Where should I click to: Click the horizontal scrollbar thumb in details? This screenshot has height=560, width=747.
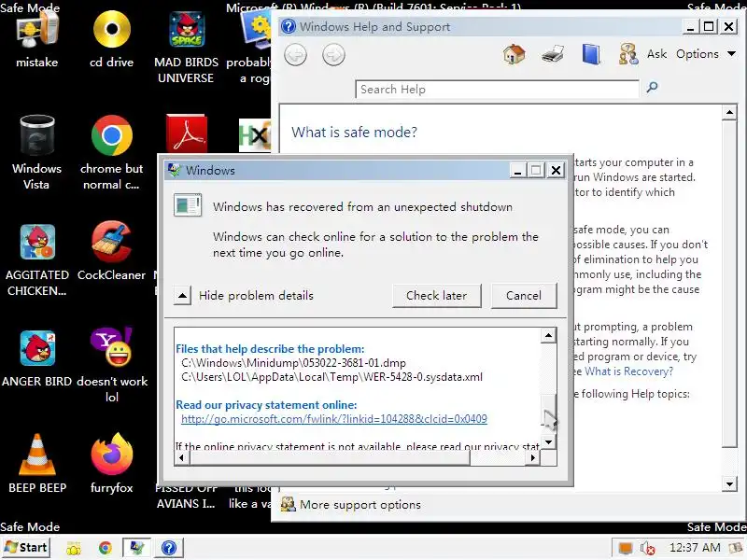(x=330, y=458)
